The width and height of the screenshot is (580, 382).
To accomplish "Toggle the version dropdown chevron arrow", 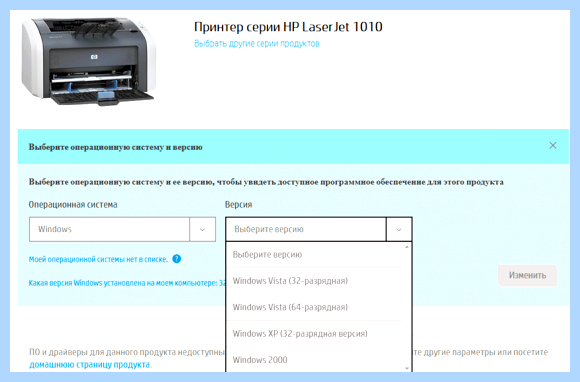I will [399, 230].
